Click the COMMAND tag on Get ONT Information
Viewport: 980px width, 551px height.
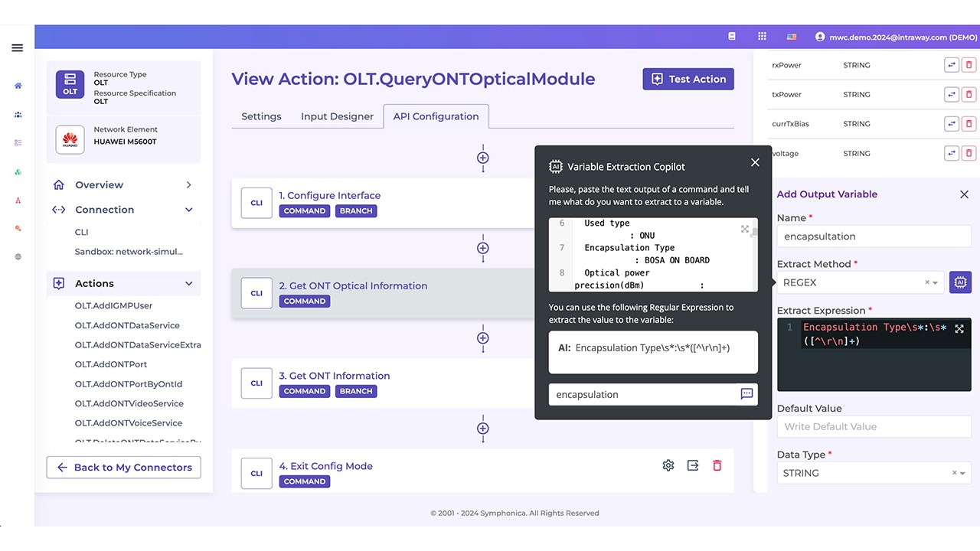305,391
